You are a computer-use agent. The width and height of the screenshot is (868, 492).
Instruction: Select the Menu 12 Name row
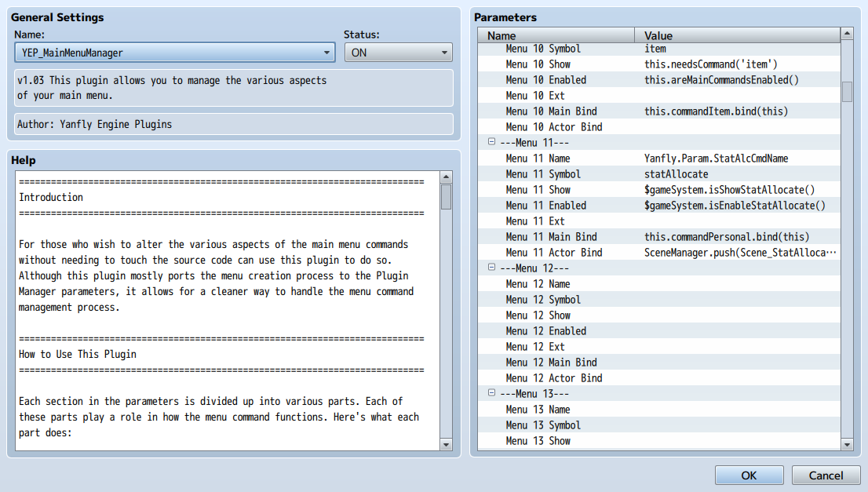658,284
